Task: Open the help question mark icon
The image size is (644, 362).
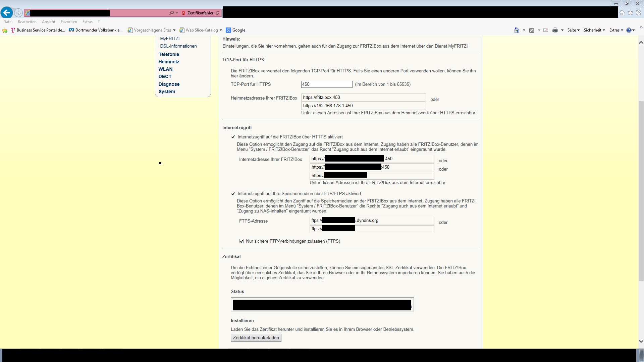Action: click(629, 30)
